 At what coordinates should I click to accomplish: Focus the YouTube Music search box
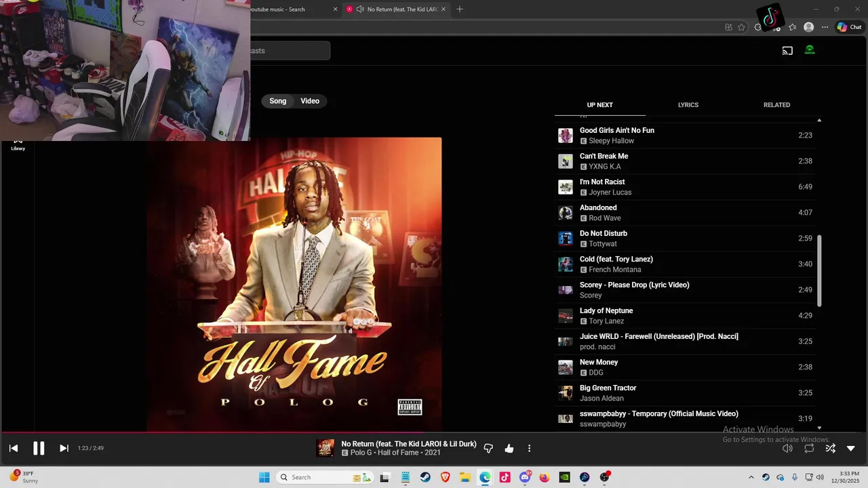[x=290, y=51]
